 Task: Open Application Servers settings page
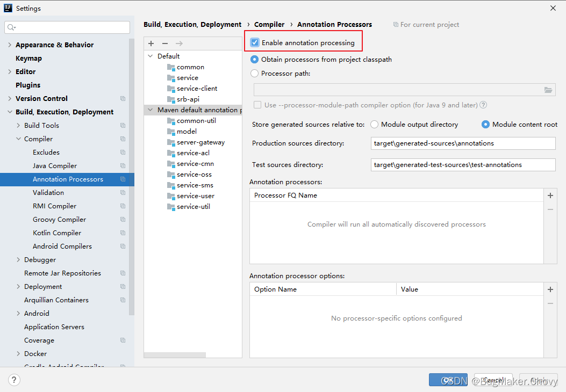pos(54,326)
